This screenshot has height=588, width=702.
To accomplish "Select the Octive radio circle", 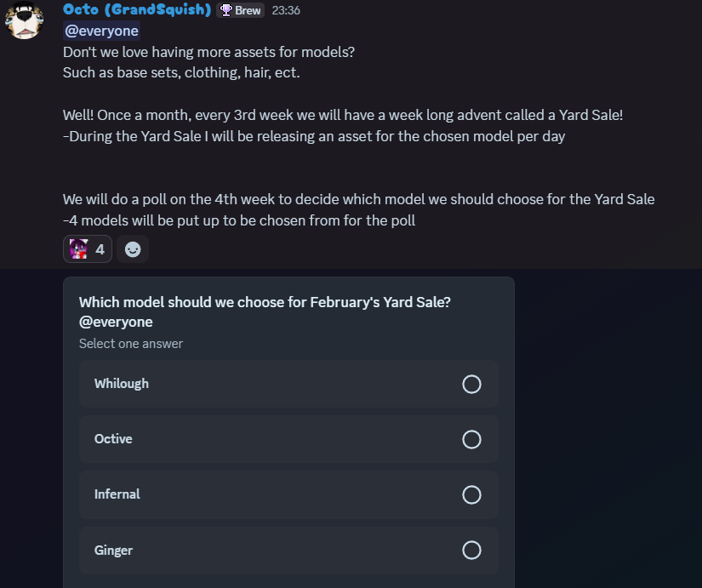I will click(471, 439).
